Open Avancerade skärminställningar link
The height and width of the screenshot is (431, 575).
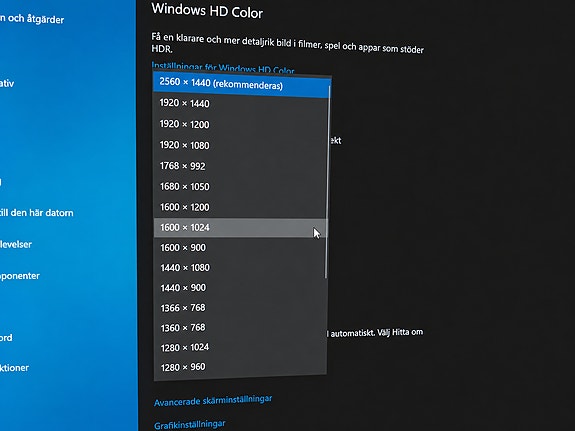pos(213,401)
